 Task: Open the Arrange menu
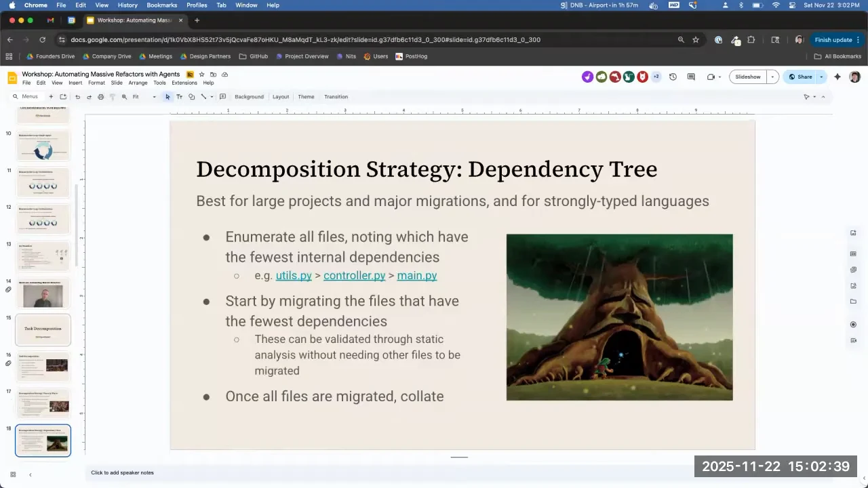click(138, 83)
